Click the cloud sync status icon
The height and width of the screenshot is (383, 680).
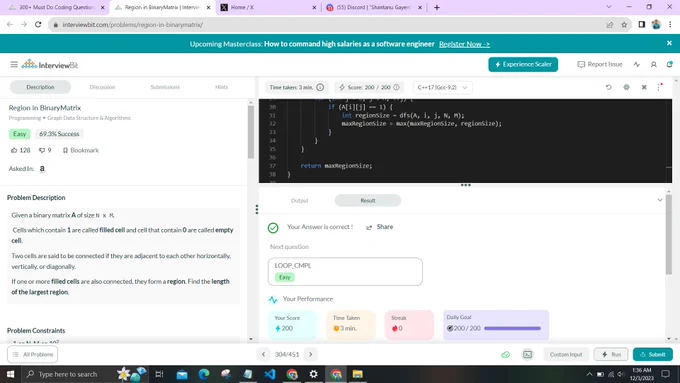click(x=506, y=354)
